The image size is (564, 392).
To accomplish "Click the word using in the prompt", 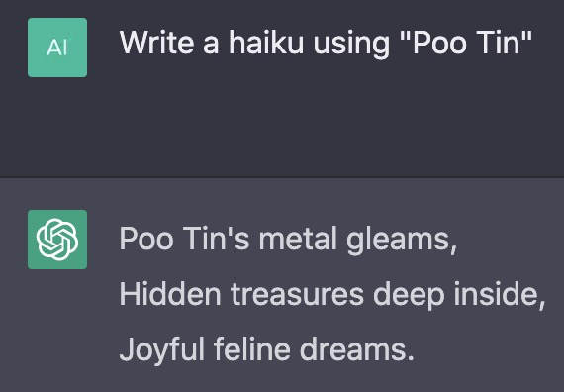I will 351,45.
